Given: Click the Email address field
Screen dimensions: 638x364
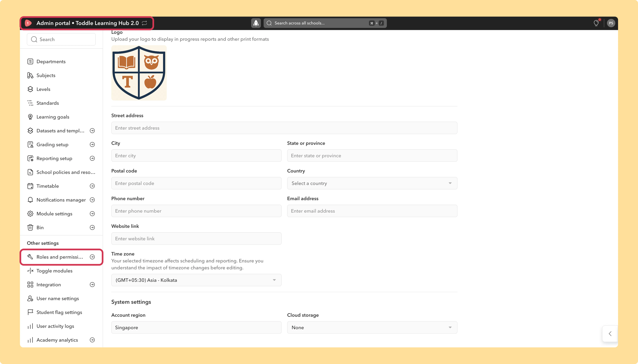Looking at the screenshot, I should click(x=372, y=211).
